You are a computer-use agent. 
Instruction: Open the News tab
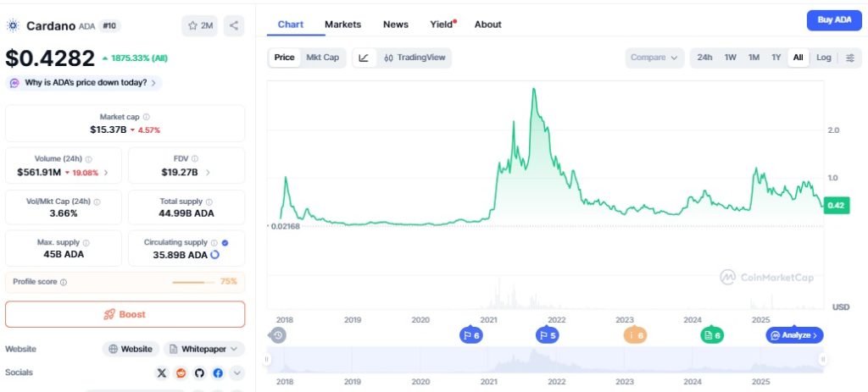396,25
